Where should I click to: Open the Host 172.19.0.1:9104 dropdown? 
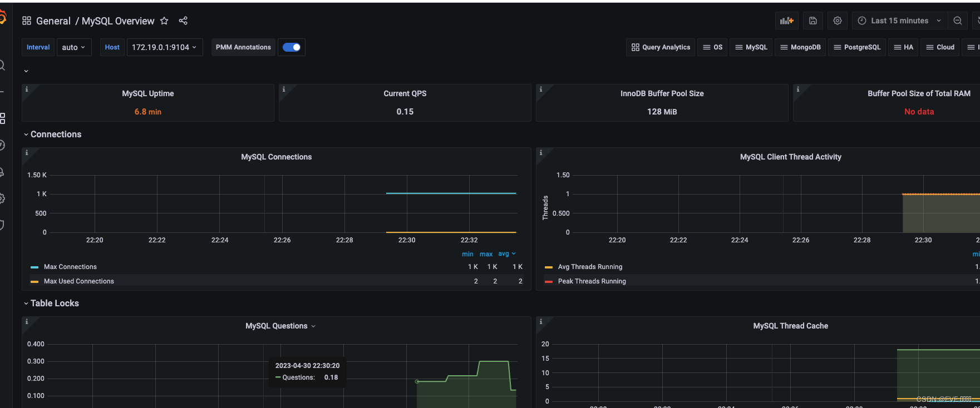(x=165, y=47)
